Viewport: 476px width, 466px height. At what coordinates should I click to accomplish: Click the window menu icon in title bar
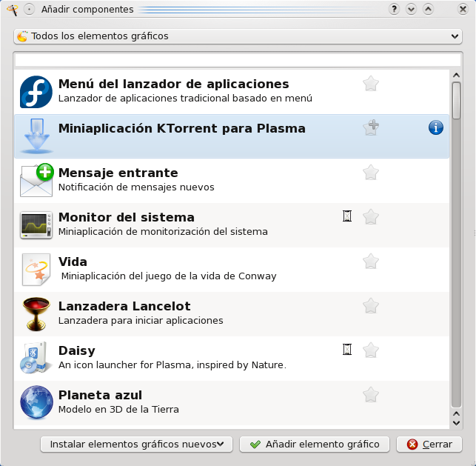point(13,10)
